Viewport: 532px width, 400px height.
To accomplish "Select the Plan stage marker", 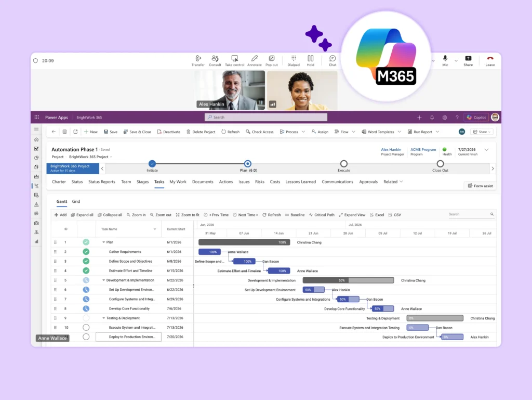I will tap(248, 164).
